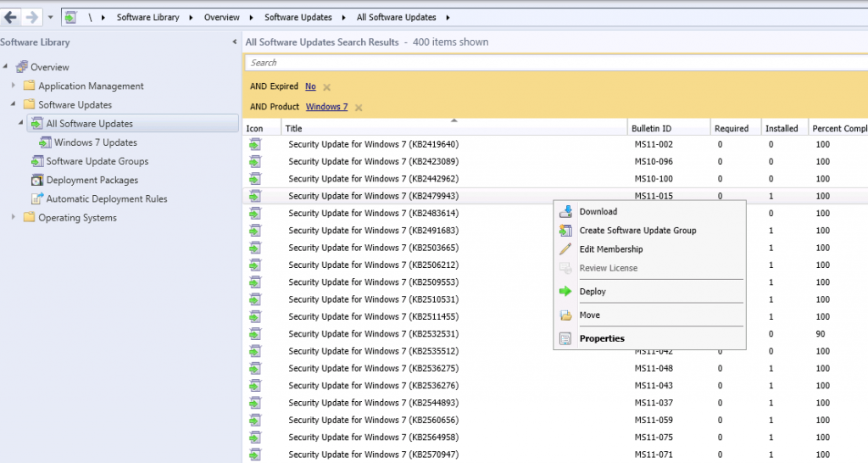Expand the Operating Systems folder
Image resolution: width=868 pixels, height=463 pixels.
pos(14,217)
